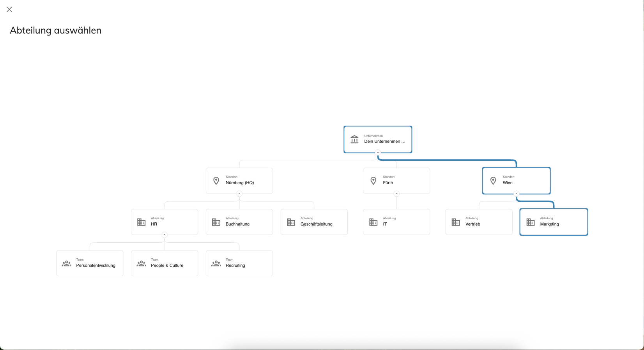Collapse the Dein Unternehmen root node
The width and height of the screenshot is (644, 350).
378,153
